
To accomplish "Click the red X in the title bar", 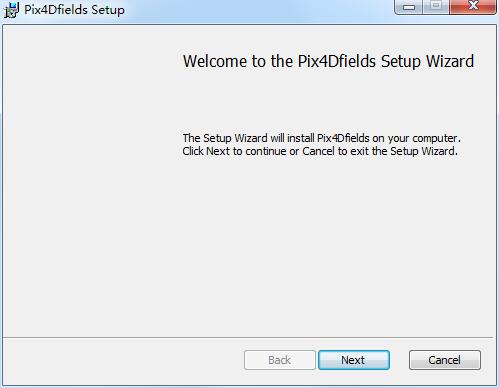I will (x=473, y=6).
